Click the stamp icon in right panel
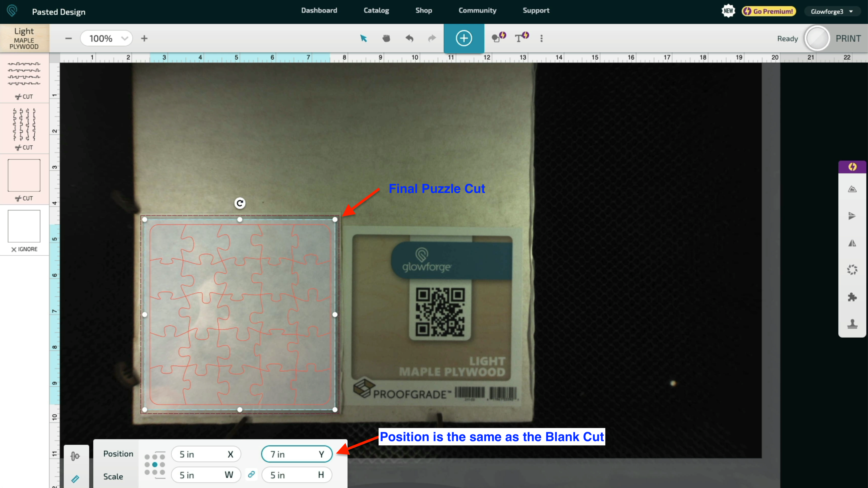868x488 pixels. click(852, 324)
